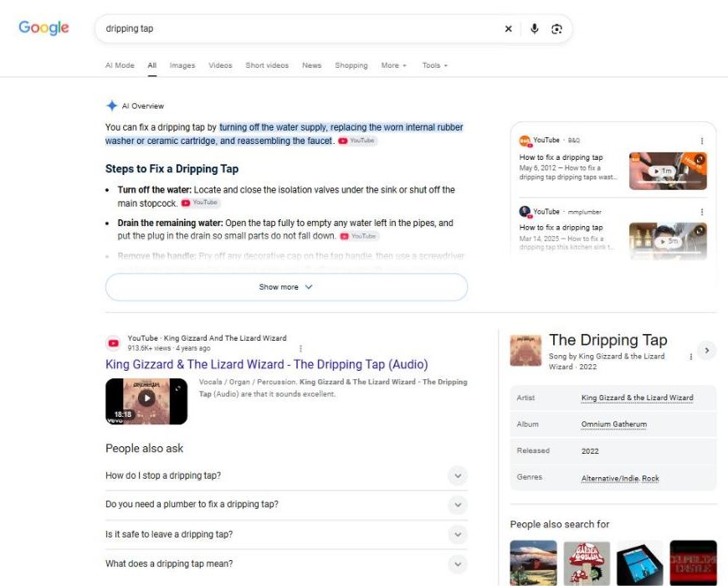Expand What does a dripping tap mean
This screenshot has width=728, height=586.
tap(286, 563)
